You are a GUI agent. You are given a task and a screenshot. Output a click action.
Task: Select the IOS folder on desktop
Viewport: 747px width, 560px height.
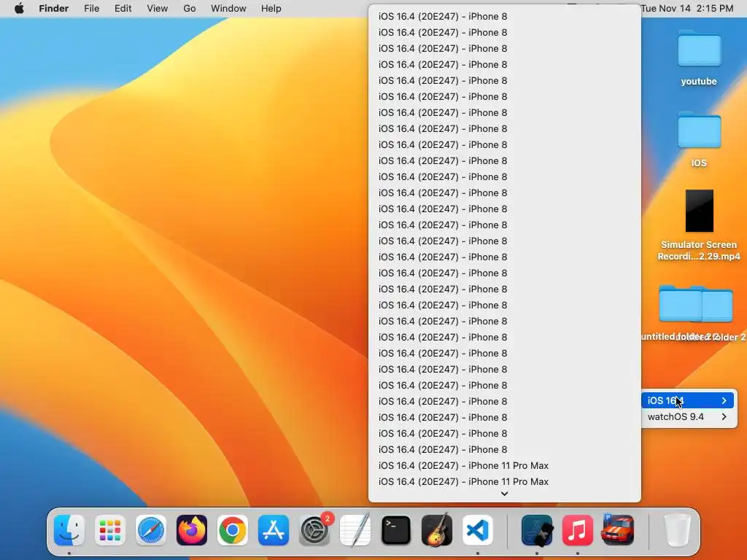[699, 140]
